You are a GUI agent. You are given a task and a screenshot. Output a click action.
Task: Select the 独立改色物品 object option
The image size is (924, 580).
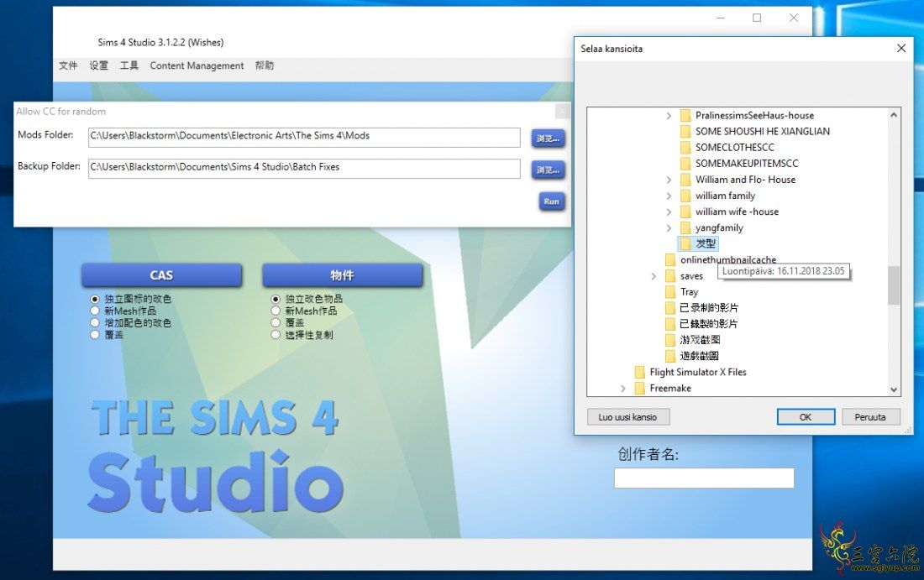[276, 299]
